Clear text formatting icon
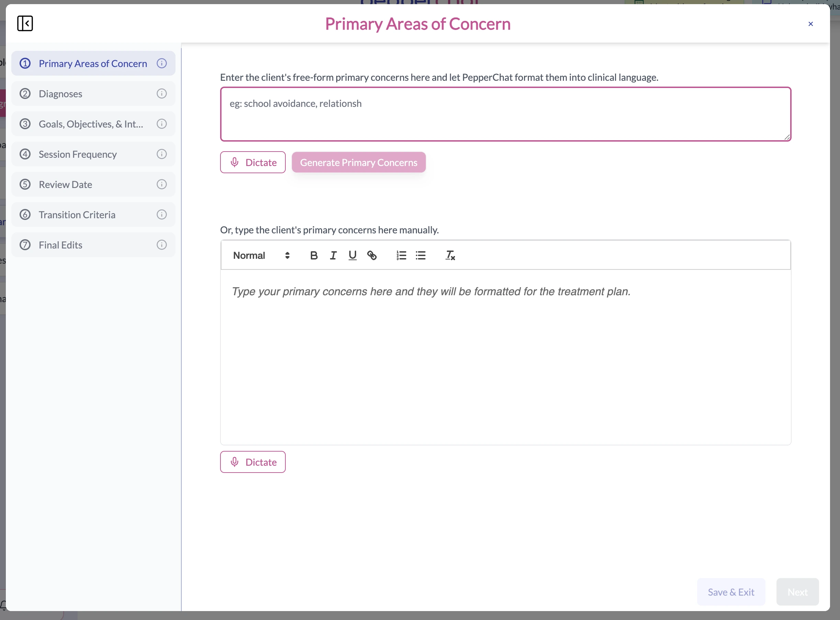 click(x=450, y=256)
